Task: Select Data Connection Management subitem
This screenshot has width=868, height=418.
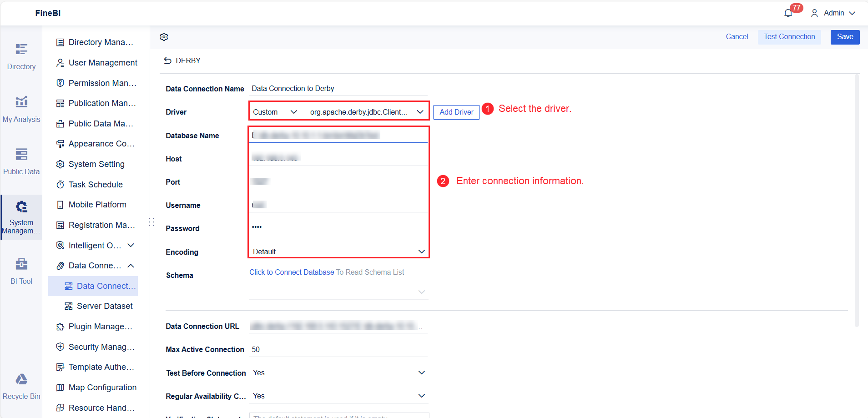Action: tap(93, 286)
